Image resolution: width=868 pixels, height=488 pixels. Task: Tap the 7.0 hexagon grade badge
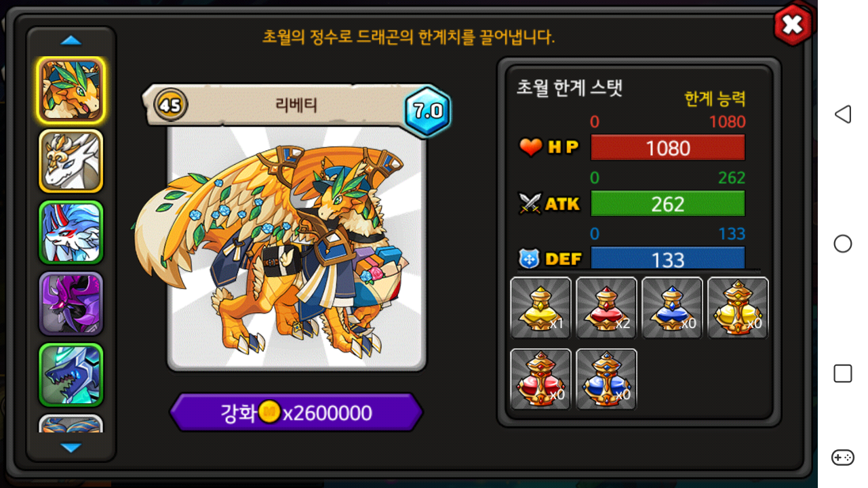428,110
